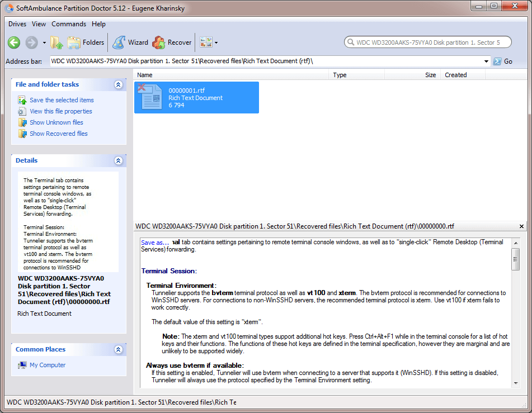Open the Commands menu
Image resolution: width=532 pixels, height=413 pixels.
(69, 24)
